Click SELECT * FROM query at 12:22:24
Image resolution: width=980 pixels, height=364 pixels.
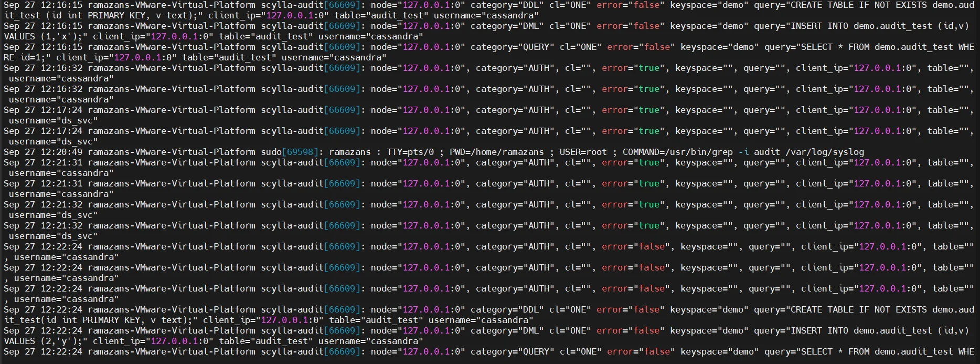(869, 351)
